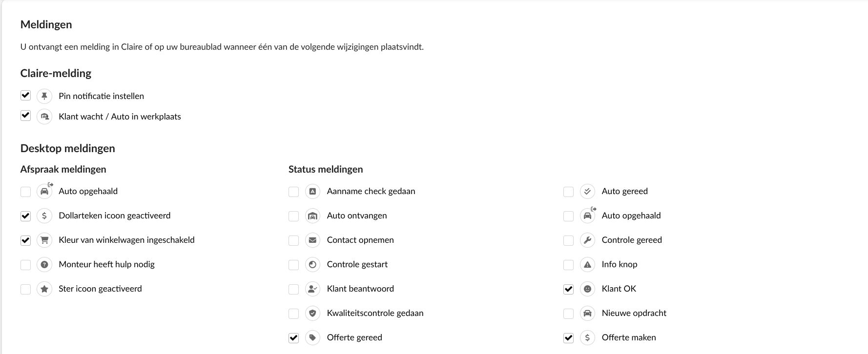Click the Klant wacht / Auto in werkplaats icon
The height and width of the screenshot is (354, 868).
44,117
